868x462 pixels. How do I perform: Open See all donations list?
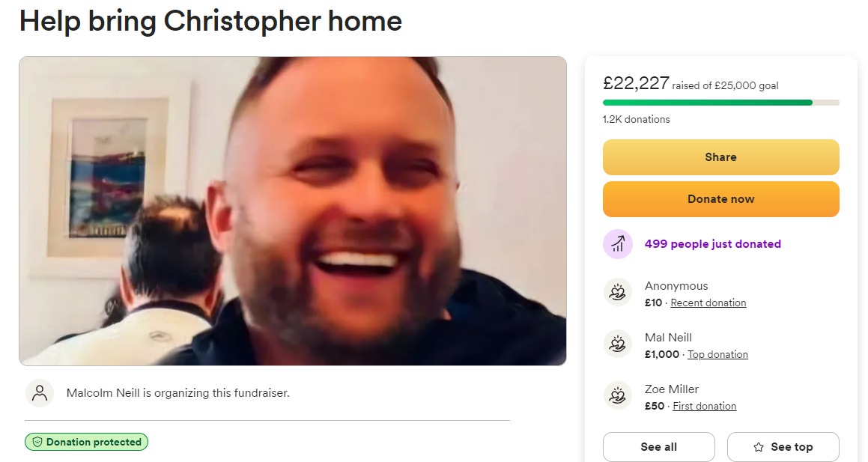point(659,447)
